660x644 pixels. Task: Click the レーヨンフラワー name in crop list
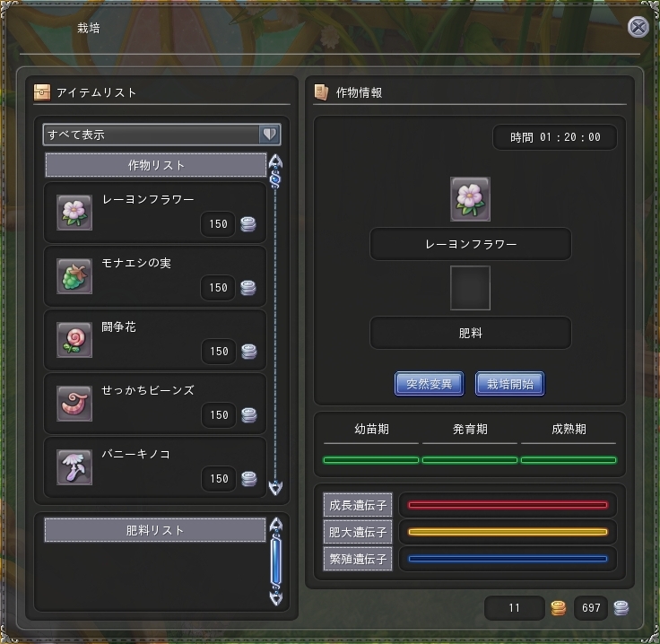[x=148, y=199]
